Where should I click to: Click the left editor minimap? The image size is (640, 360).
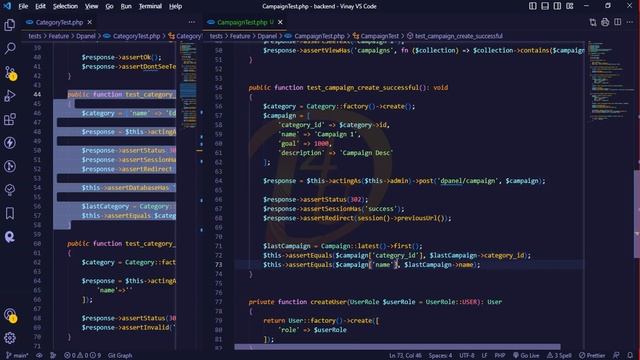click(188, 86)
